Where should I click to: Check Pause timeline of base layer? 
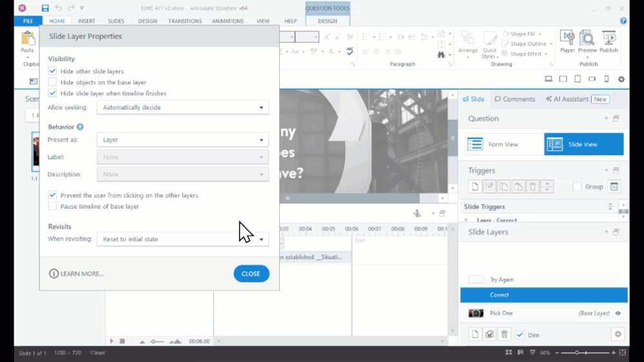53,207
